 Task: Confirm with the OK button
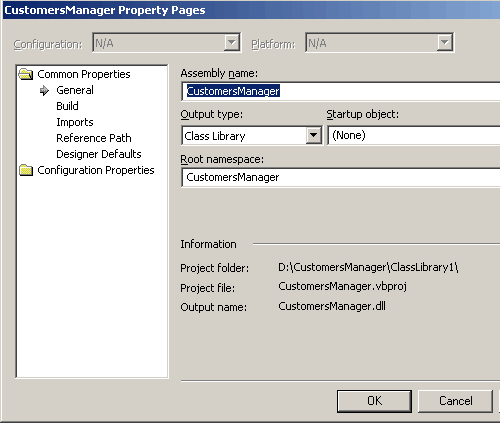pyautogui.click(x=374, y=401)
